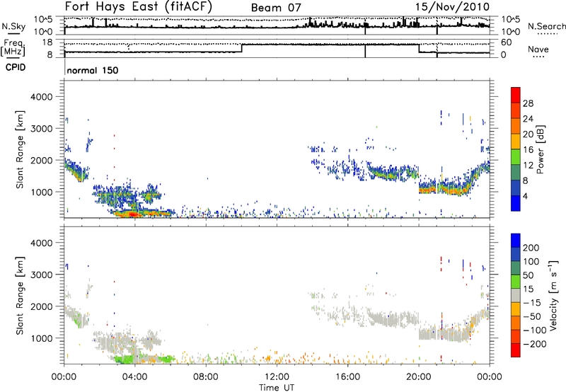Click the Power [dB] colorbar title
566x392 pixels.
pyautogui.click(x=541, y=149)
